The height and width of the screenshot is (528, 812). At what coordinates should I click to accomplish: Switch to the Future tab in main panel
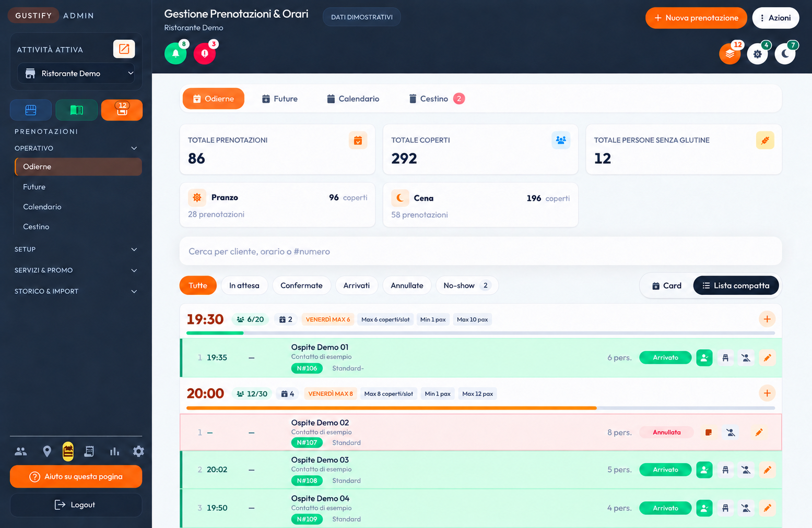pyautogui.click(x=280, y=99)
